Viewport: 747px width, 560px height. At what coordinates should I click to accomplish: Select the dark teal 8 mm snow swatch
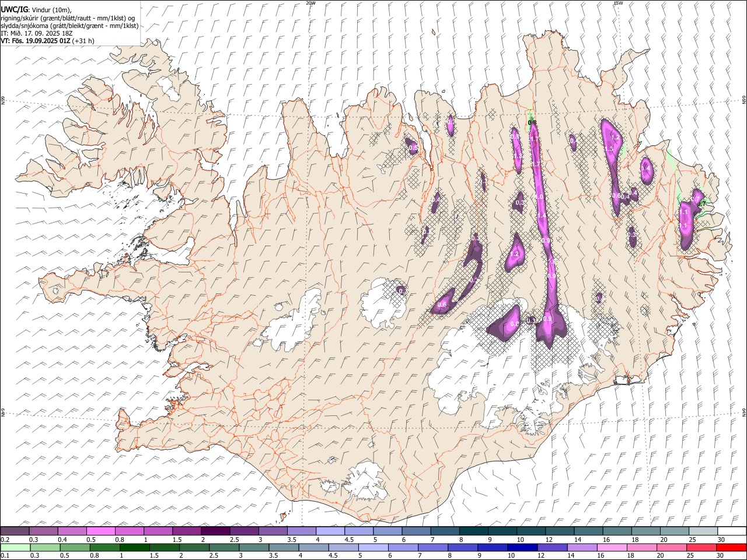(x=473, y=531)
